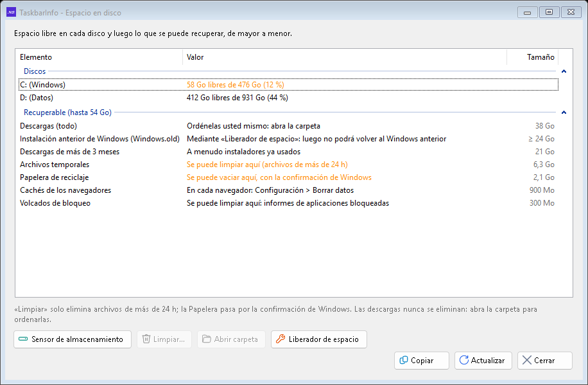This screenshot has height=385, width=588.
Task: Click the 900 Mo size value
Action: coord(542,190)
